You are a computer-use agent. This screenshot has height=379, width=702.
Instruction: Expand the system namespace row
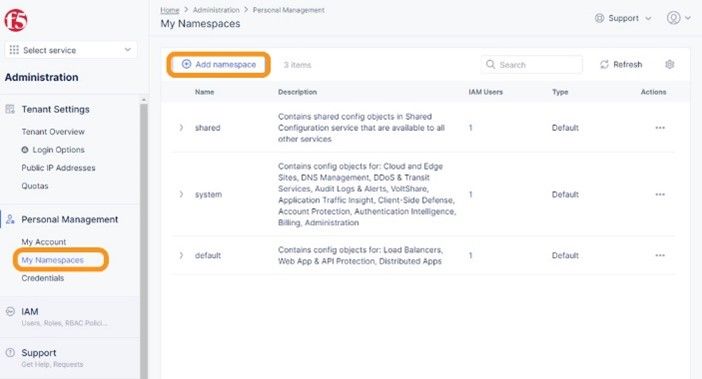click(181, 194)
